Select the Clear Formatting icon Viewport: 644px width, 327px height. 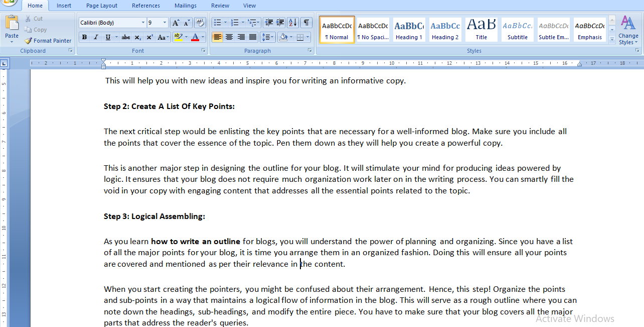click(x=199, y=23)
